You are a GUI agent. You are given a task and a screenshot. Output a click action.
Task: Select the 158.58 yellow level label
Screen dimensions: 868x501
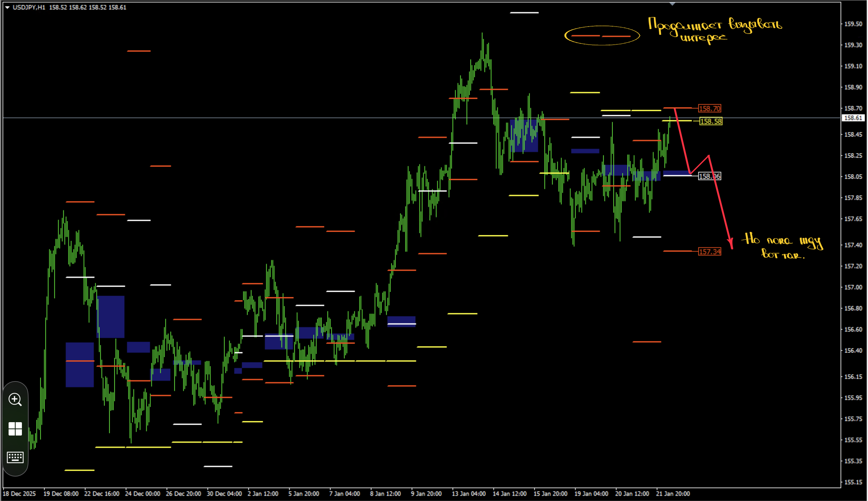coord(711,121)
